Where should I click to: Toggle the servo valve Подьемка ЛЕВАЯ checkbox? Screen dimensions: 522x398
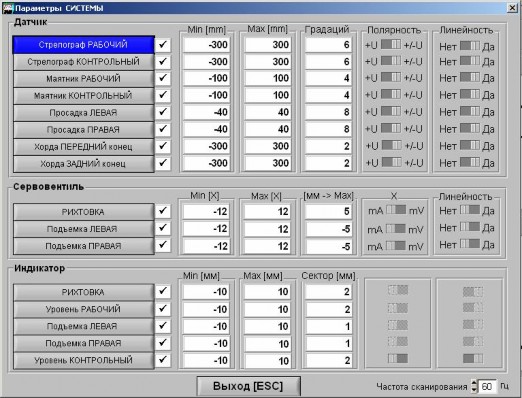tap(163, 228)
